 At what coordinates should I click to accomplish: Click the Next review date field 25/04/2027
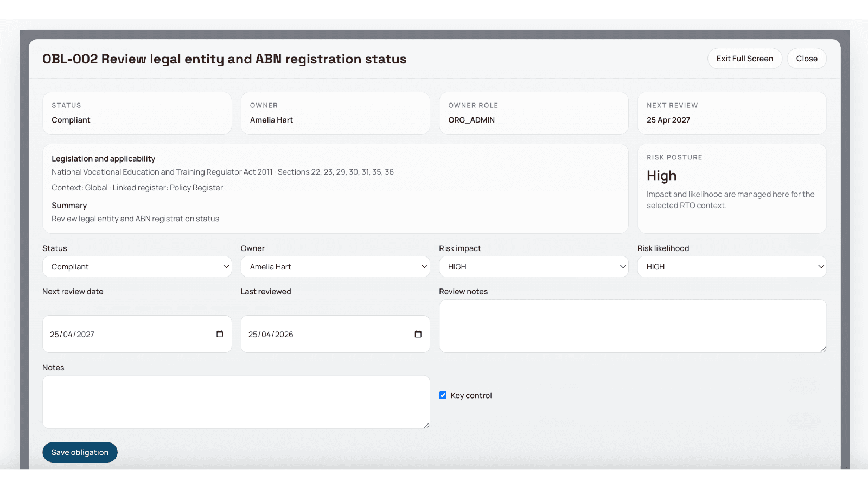point(137,334)
